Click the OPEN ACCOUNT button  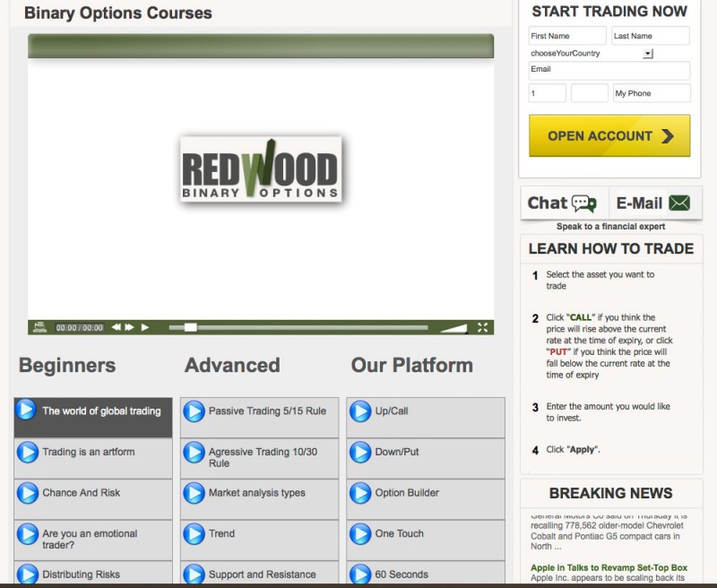(x=609, y=136)
